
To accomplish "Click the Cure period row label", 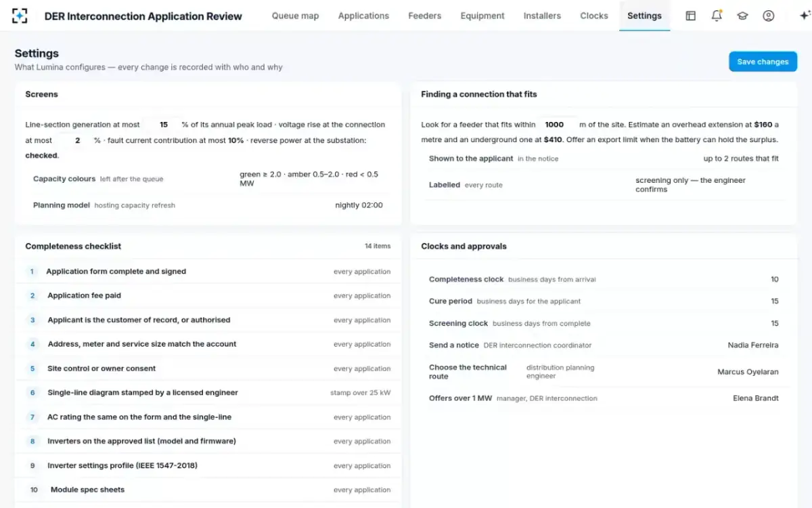I will tap(451, 301).
